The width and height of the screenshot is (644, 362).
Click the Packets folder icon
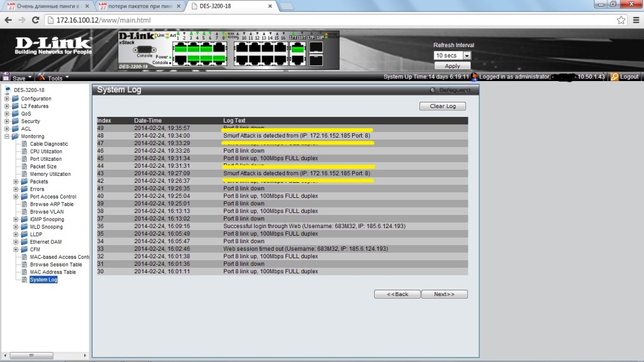(25, 182)
